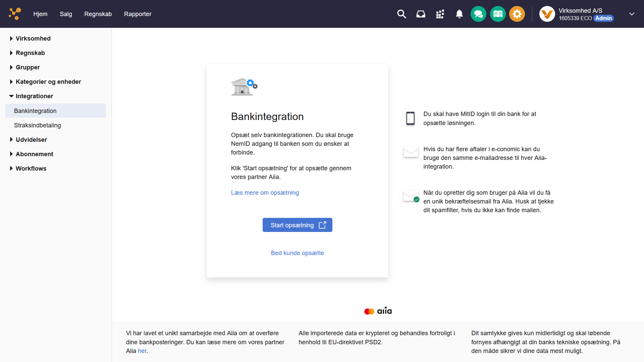644x362 pixels.
Task: Open the green book guide icon
Action: (x=498, y=14)
